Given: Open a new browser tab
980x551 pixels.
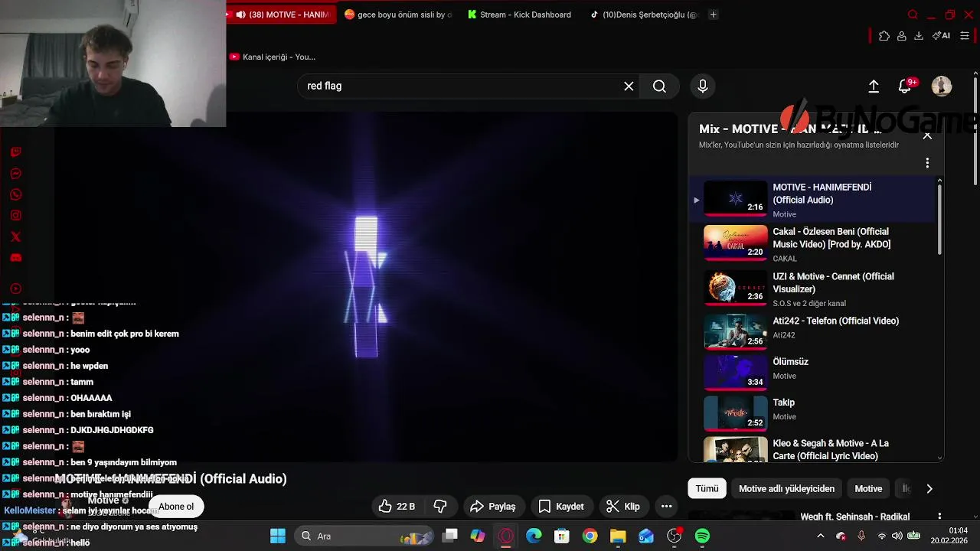Looking at the screenshot, I should [x=713, y=15].
